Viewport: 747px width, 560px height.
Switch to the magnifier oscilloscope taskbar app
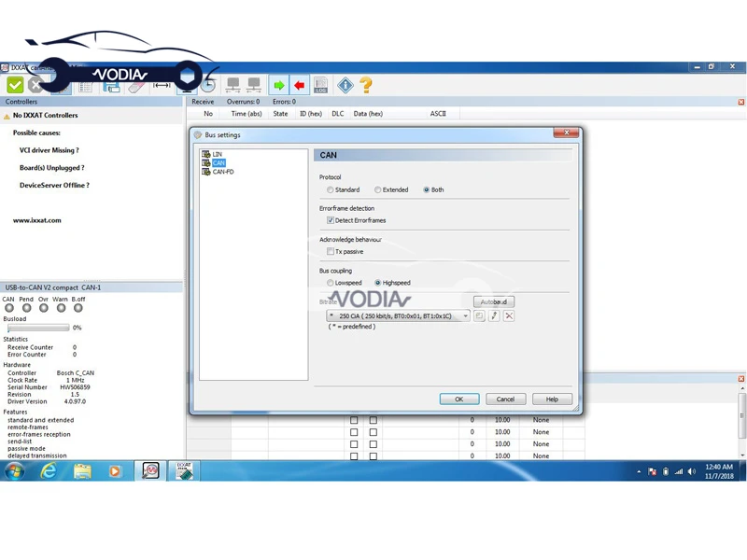pos(150,471)
